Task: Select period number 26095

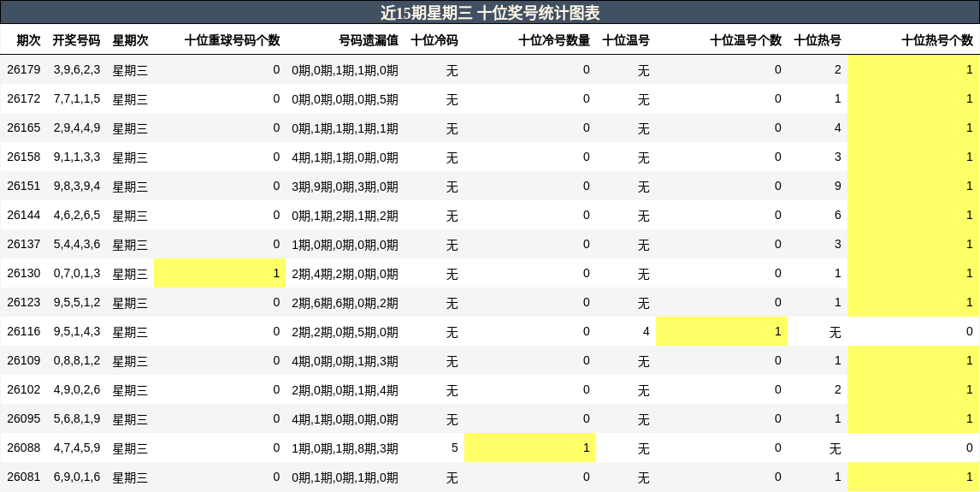Action: point(24,418)
